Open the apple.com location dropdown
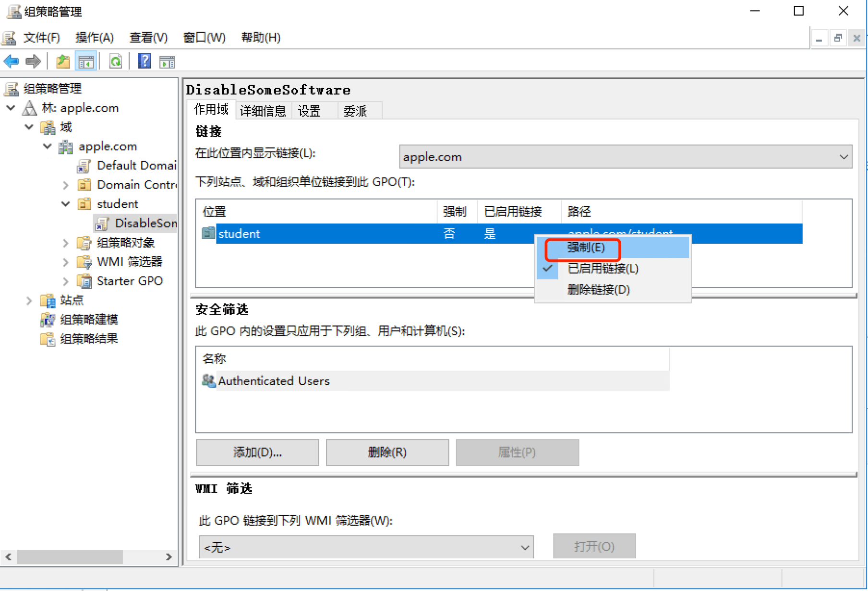The image size is (868, 591). click(843, 157)
